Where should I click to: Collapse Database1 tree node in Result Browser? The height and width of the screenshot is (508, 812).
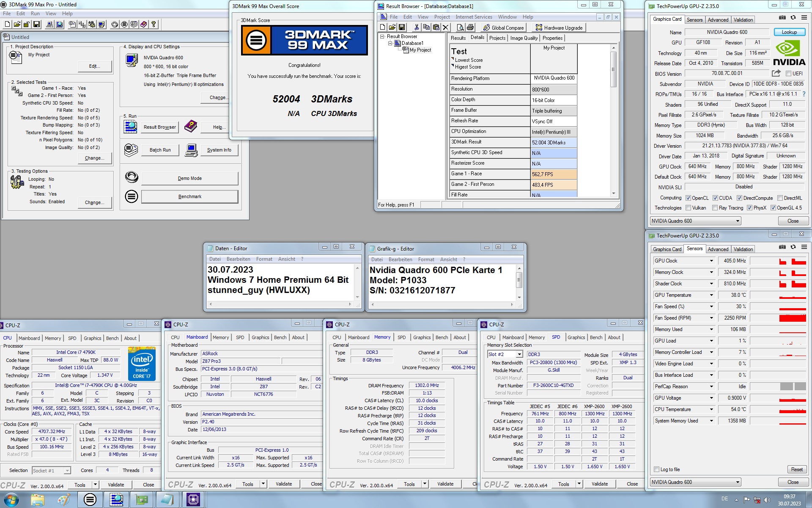(390, 43)
